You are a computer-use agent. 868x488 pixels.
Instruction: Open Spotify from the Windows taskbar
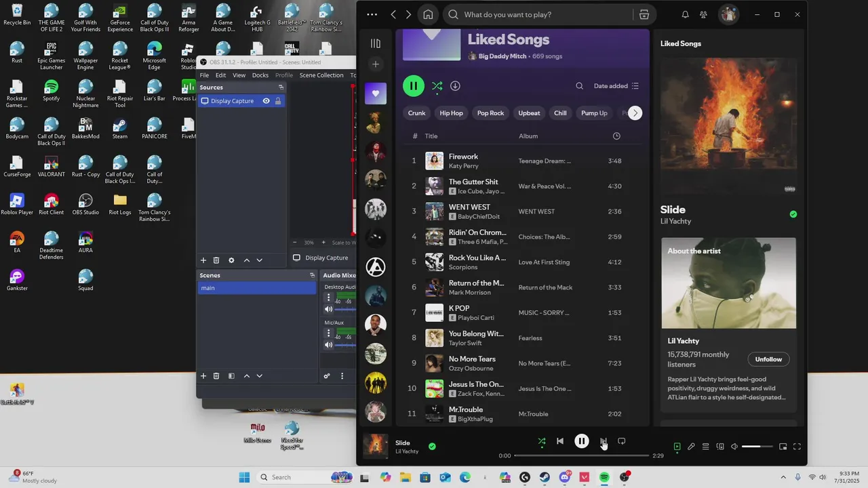pyautogui.click(x=604, y=477)
